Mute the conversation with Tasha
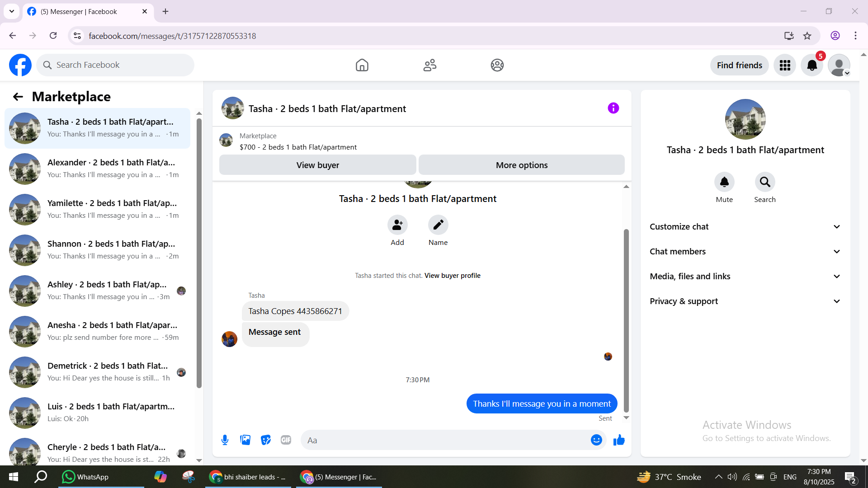 724,182
